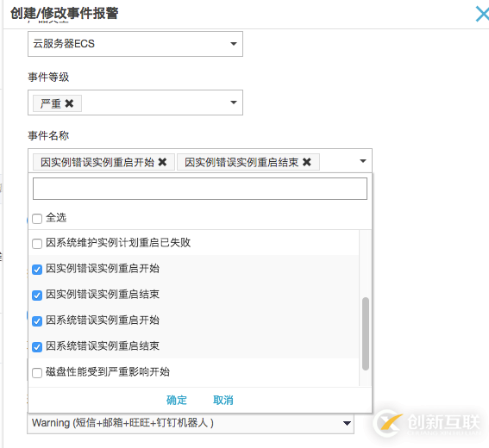The height and width of the screenshot is (448, 489).
Task: Remove the 严重 level tag
Action: pyautogui.click(x=69, y=103)
